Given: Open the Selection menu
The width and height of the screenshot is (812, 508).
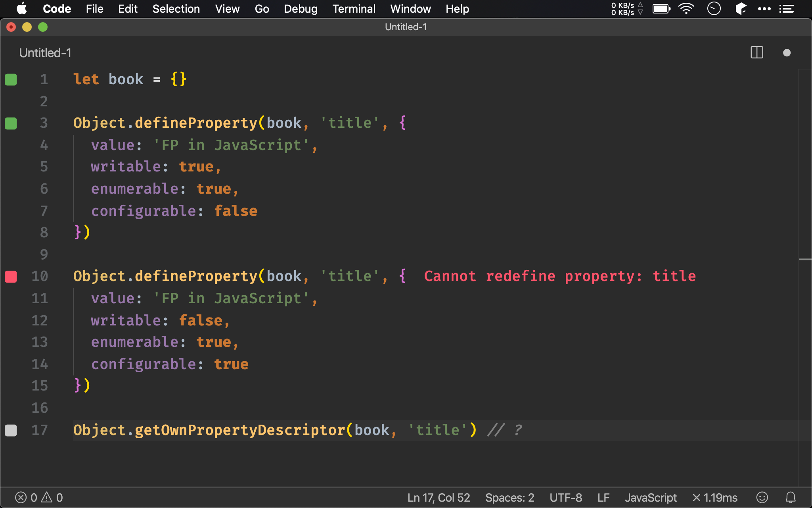Looking at the screenshot, I should click(x=176, y=9).
